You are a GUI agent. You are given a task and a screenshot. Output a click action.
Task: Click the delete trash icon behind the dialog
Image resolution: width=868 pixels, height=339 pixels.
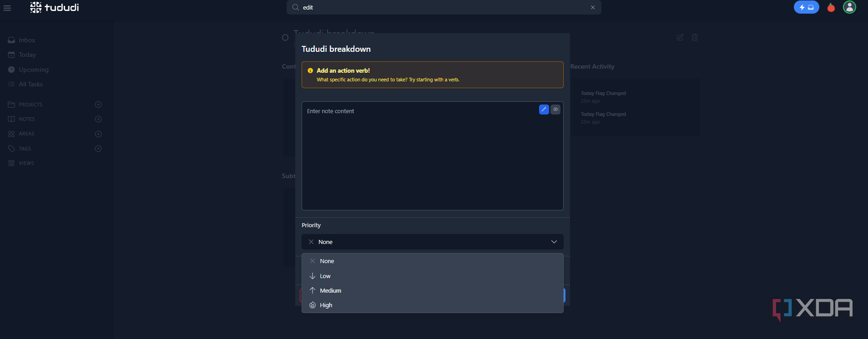[x=695, y=37]
